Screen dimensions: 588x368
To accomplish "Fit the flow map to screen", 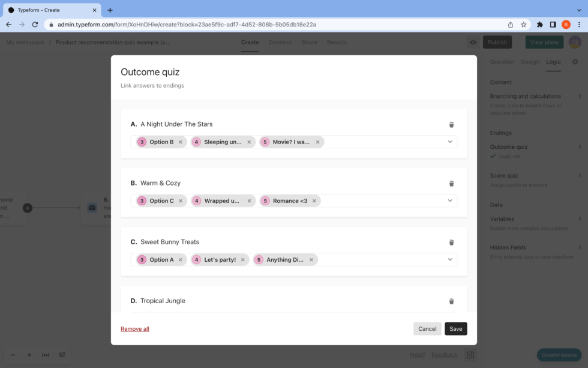I will (45, 355).
